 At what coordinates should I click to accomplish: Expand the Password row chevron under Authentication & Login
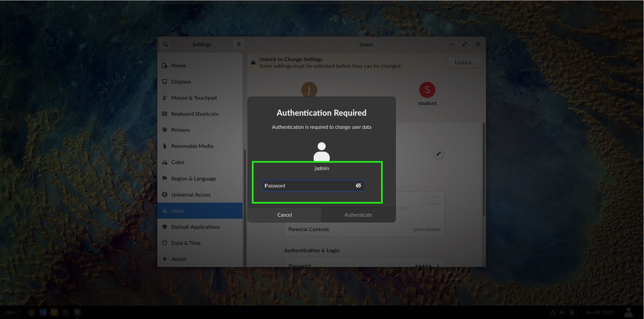point(438,265)
